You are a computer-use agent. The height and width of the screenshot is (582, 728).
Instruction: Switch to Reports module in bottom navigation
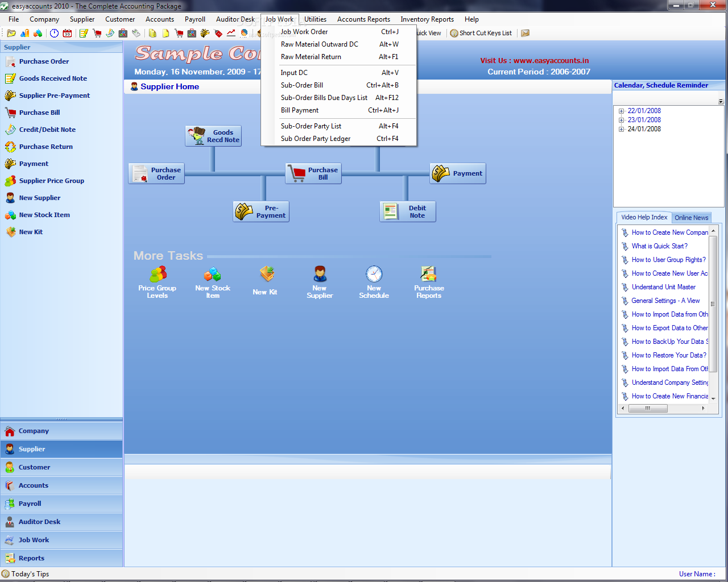pos(61,558)
